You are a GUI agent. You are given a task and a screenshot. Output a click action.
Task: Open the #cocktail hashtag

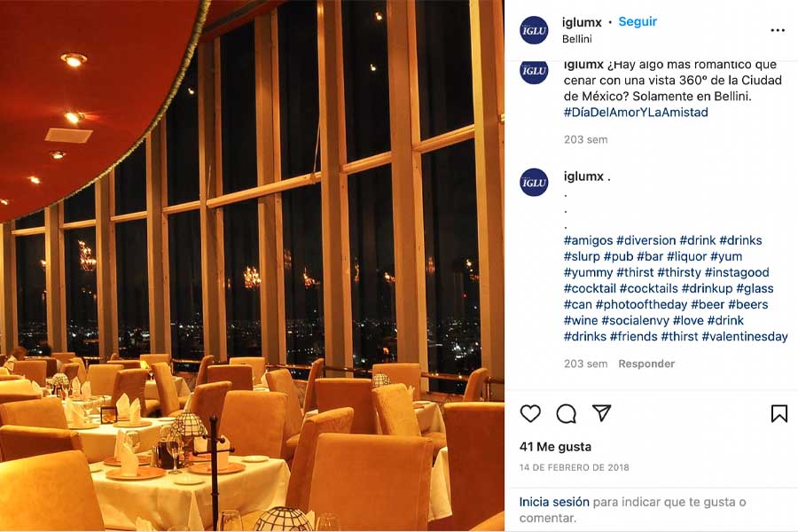(x=590, y=288)
